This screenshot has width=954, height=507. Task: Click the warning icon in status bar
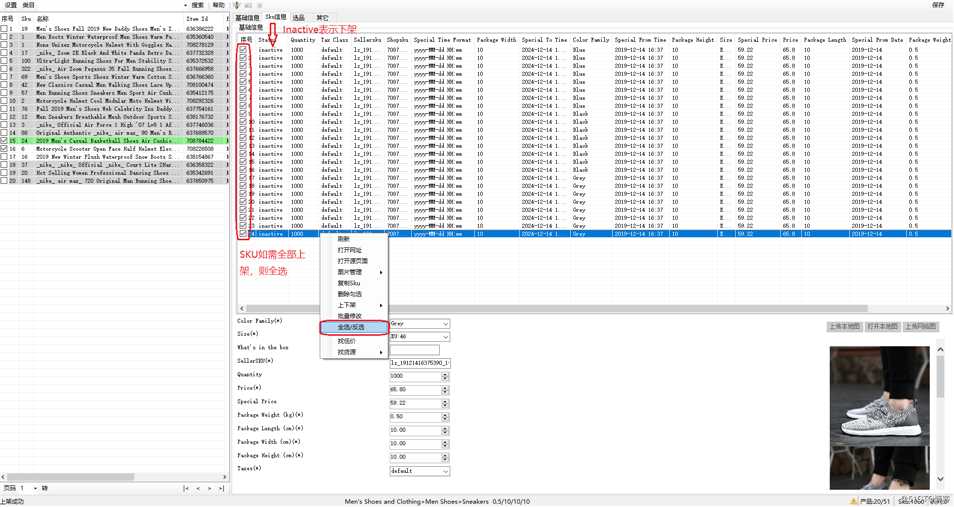click(854, 502)
